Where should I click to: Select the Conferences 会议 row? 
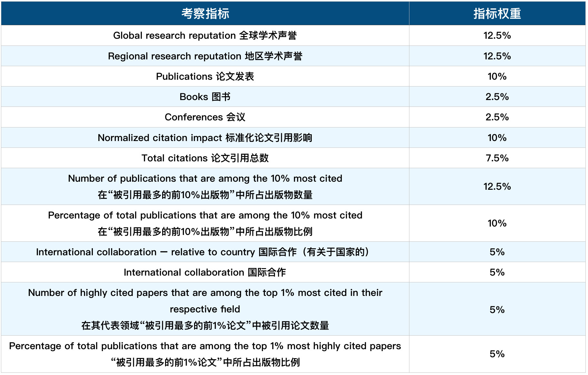(205, 117)
